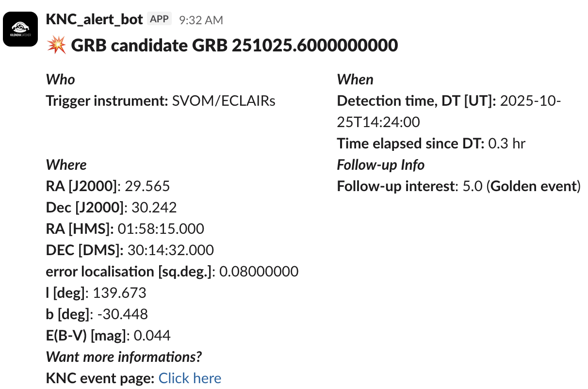Open the KNC event page "Click here" link
This screenshot has height=389, width=588.
tap(190, 378)
